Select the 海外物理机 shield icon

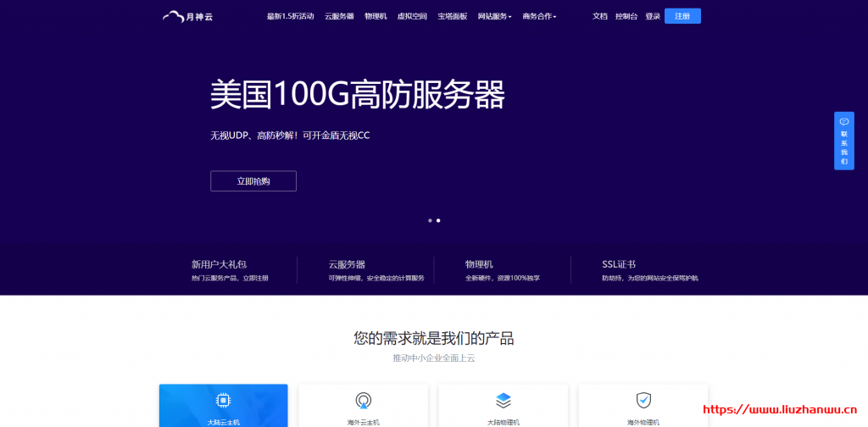tap(643, 400)
